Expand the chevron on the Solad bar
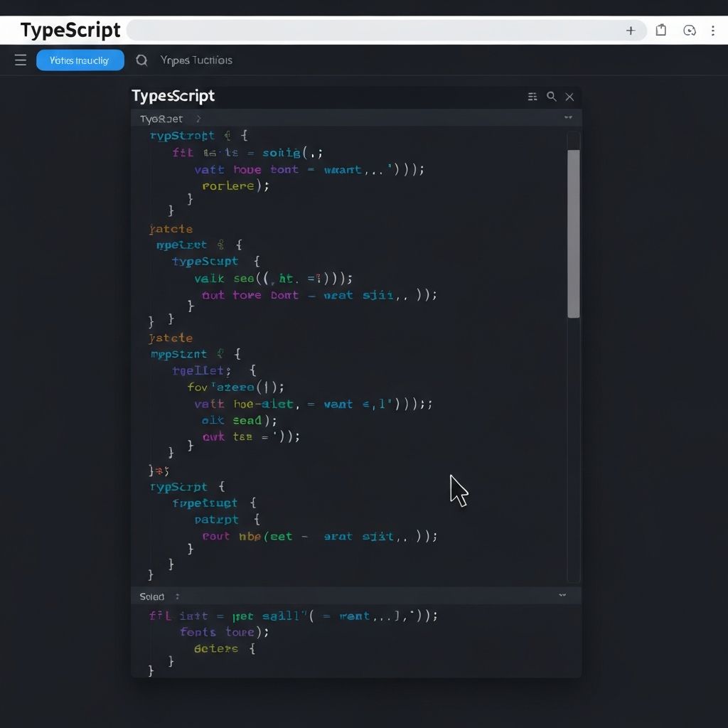This screenshot has width=728, height=728. (562, 596)
